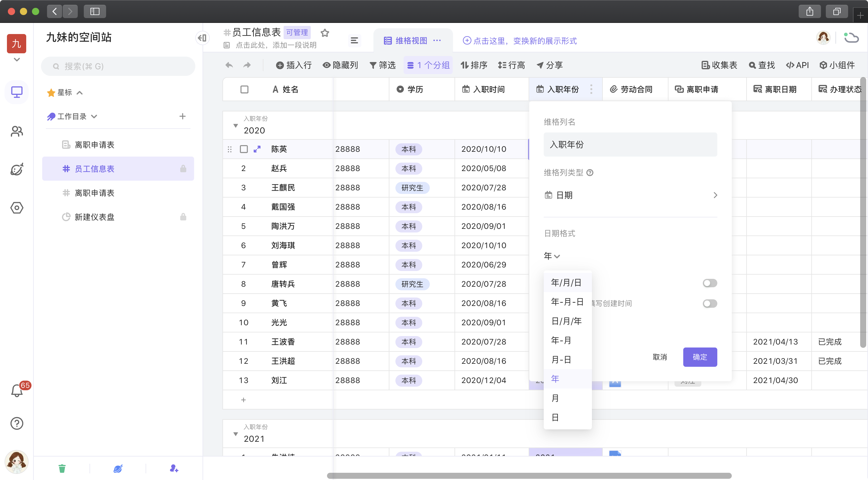The width and height of the screenshot is (868, 480).
Task: Click the star favorite icon beside the title
Action: click(x=325, y=33)
